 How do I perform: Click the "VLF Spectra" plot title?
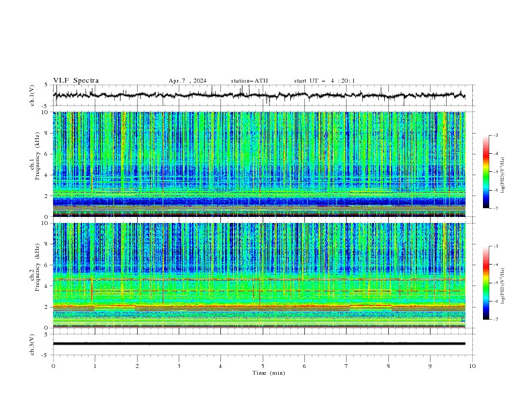pos(76,81)
